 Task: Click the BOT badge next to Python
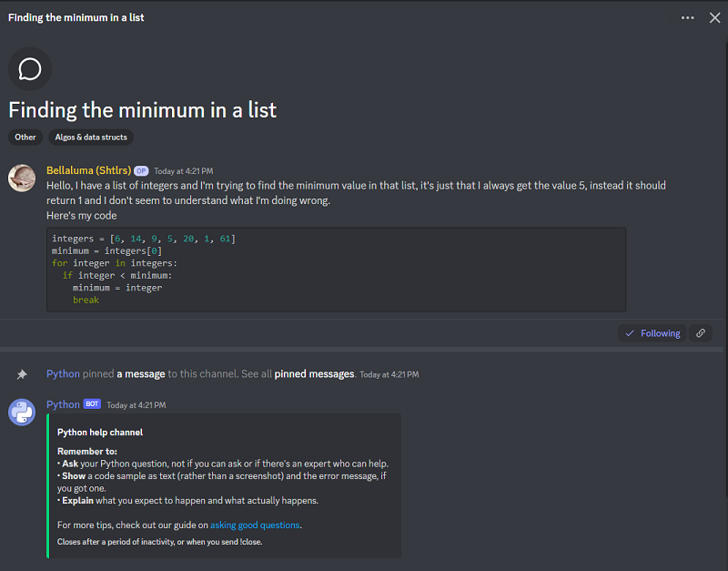[91, 404]
